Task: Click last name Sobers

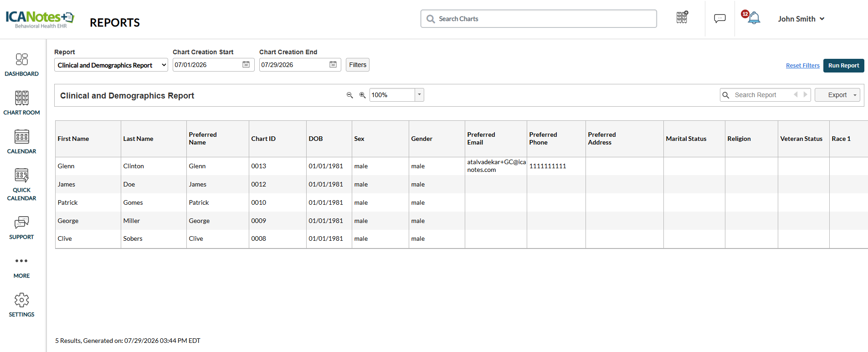Action: click(133, 238)
